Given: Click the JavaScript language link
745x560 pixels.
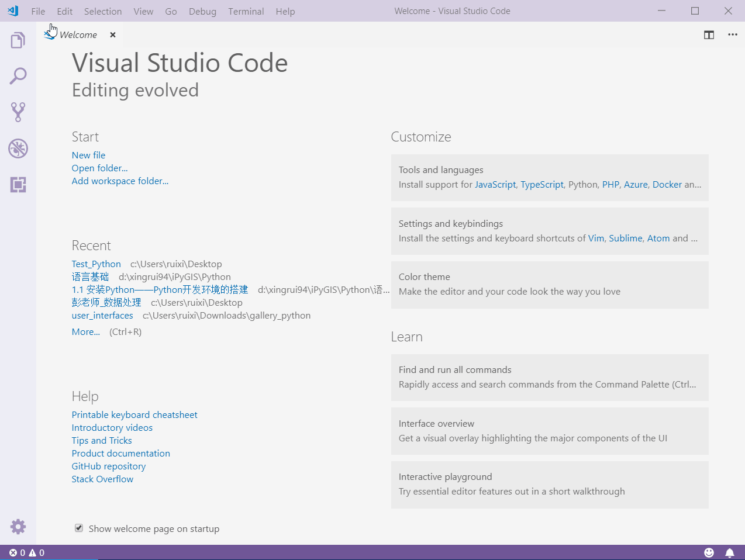Looking at the screenshot, I should 495,184.
